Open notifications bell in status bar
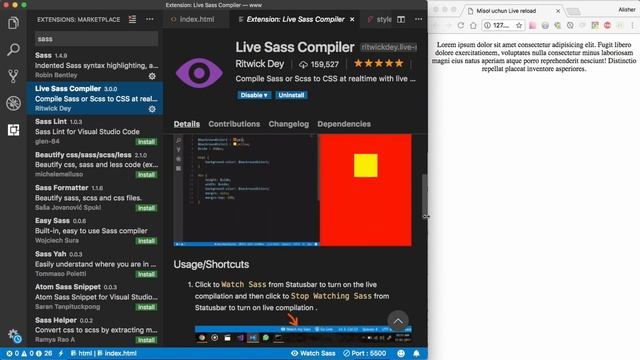 416,353
